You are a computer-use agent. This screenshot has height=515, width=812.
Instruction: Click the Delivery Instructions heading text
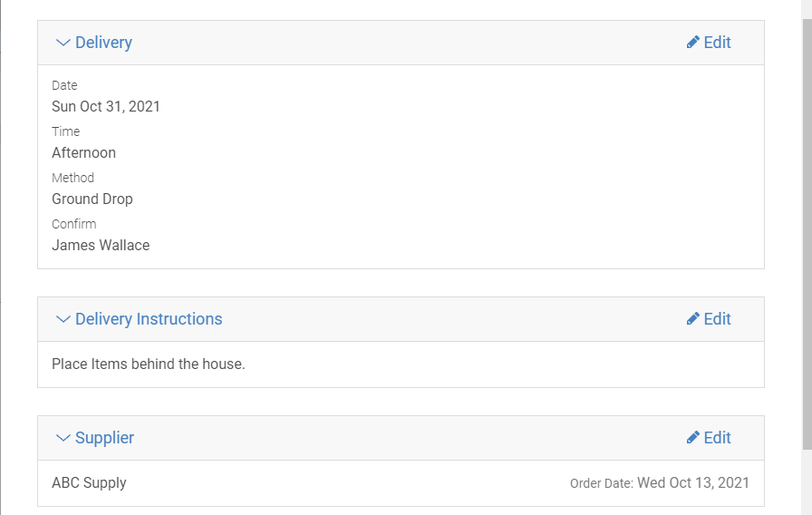[149, 318]
